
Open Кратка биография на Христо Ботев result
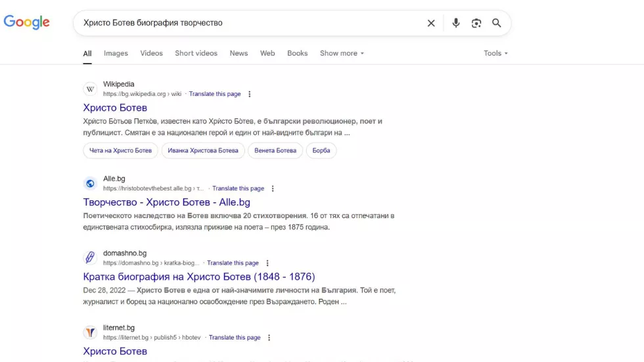[x=198, y=277]
